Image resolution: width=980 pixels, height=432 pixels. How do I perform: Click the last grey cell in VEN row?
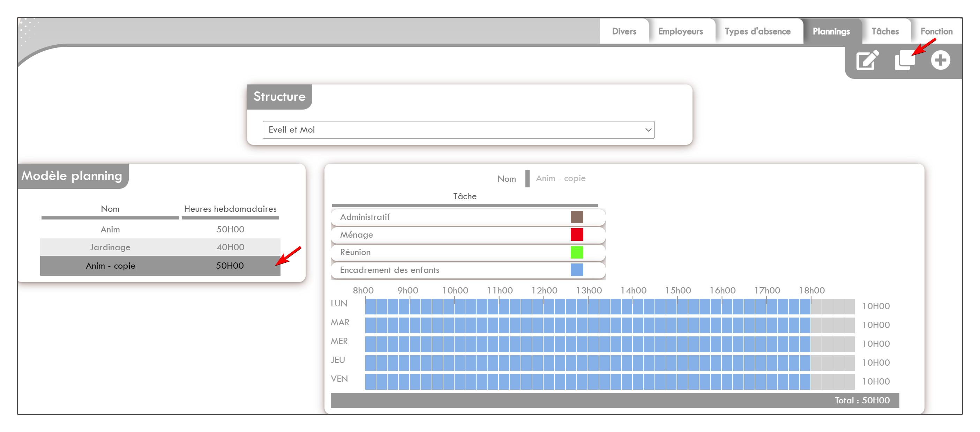850,382
